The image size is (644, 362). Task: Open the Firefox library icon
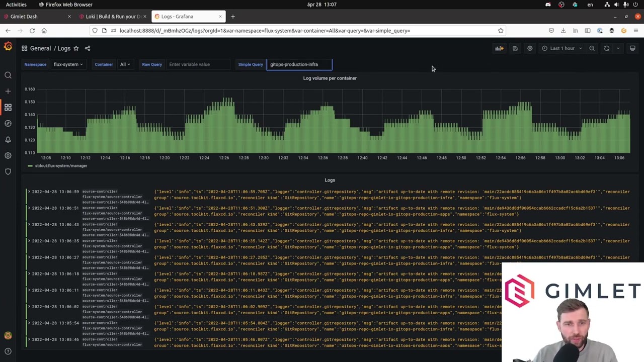click(x=576, y=31)
